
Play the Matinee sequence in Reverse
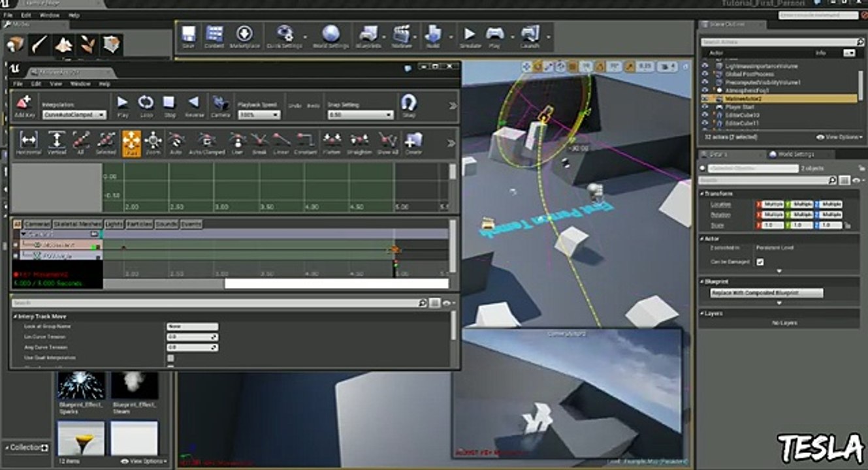(x=193, y=106)
